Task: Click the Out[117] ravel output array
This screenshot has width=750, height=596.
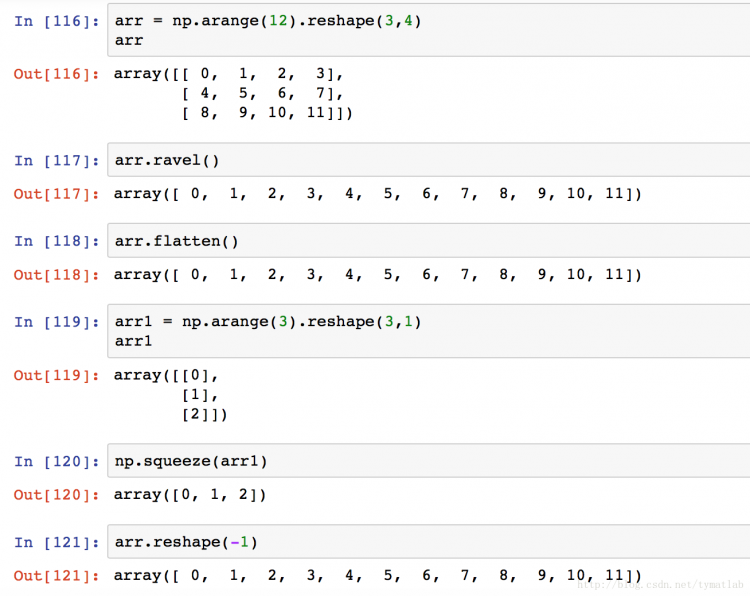Action: pos(377,194)
